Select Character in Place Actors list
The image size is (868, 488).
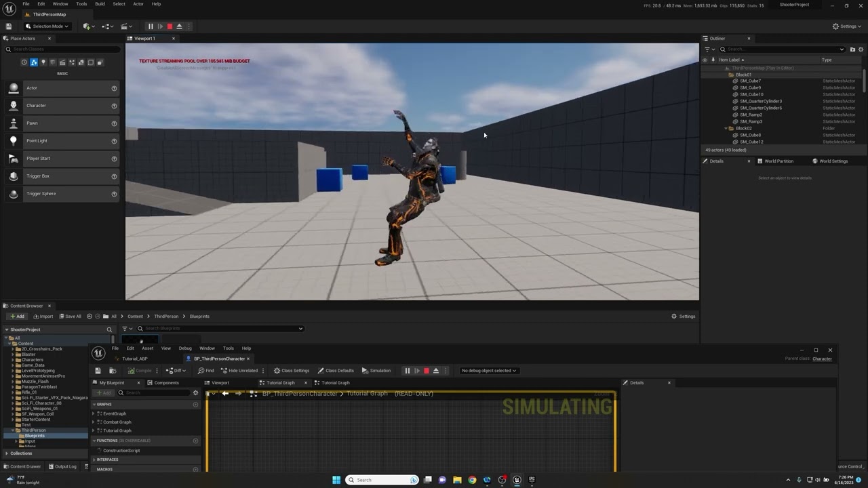click(x=61, y=106)
